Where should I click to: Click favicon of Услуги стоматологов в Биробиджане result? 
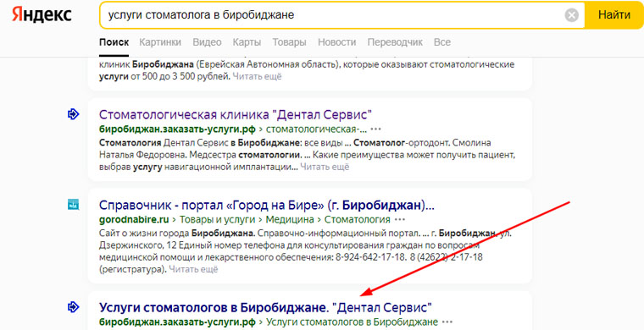[73, 306]
